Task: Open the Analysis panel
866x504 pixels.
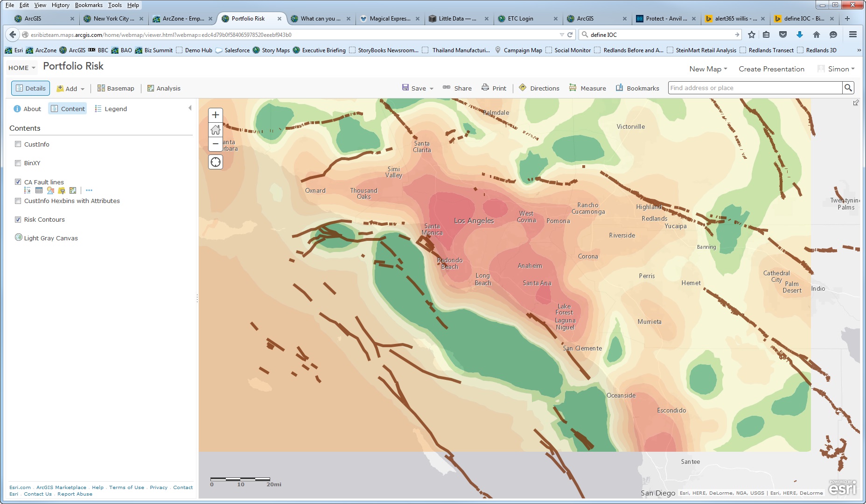Action: tap(164, 89)
